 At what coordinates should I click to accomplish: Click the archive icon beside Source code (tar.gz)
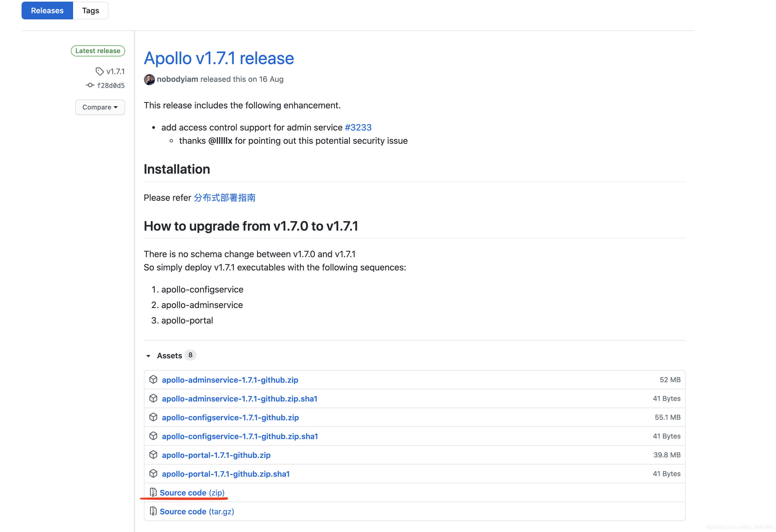(x=153, y=511)
